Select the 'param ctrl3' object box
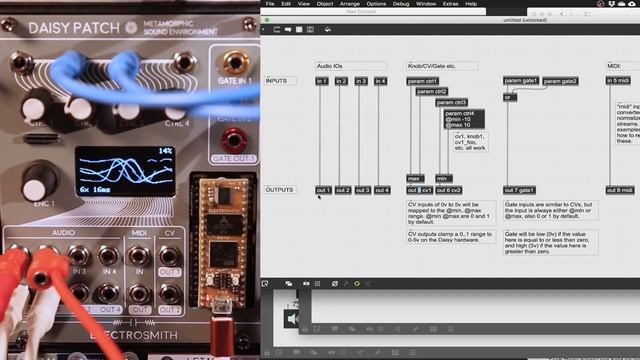This screenshot has width=640, height=360. pyautogui.click(x=451, y=102)
